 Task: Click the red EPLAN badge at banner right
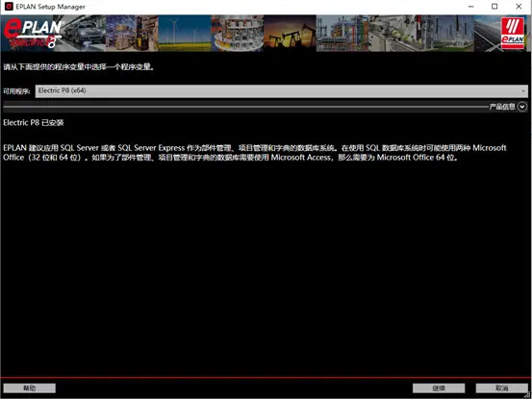point(513,34)
